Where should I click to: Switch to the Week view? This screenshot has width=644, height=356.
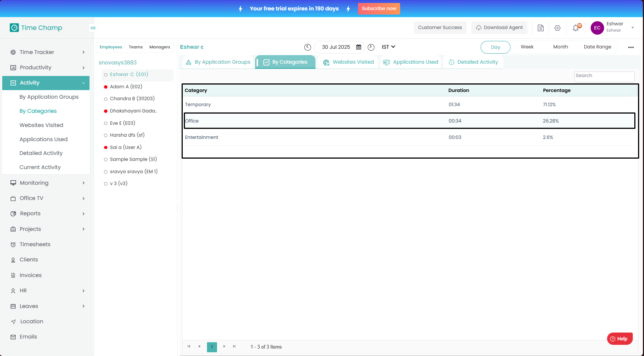point(527,47)
